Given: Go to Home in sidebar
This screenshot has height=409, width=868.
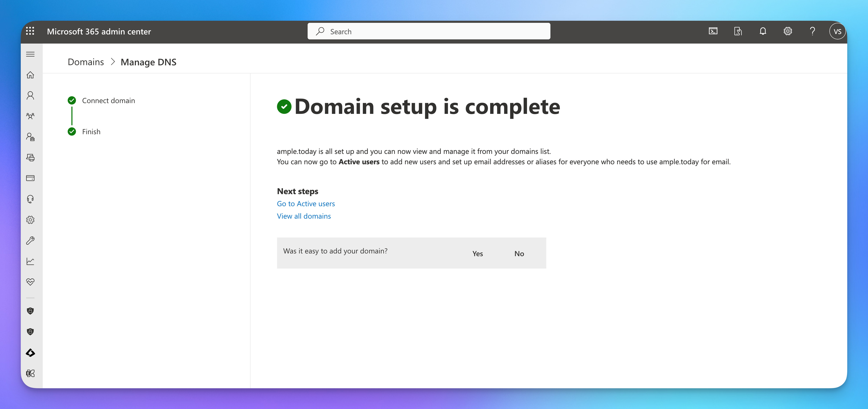Looking at the screenshot, I should click(30, 75).
